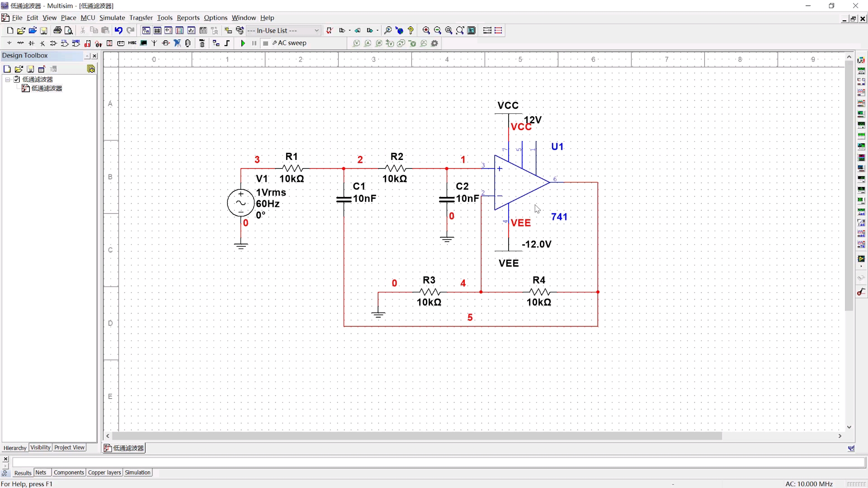This screenshot has width=868, height=488.
Task: Click the horizontal scrollbar under the schematic
Action: [416, 436]
